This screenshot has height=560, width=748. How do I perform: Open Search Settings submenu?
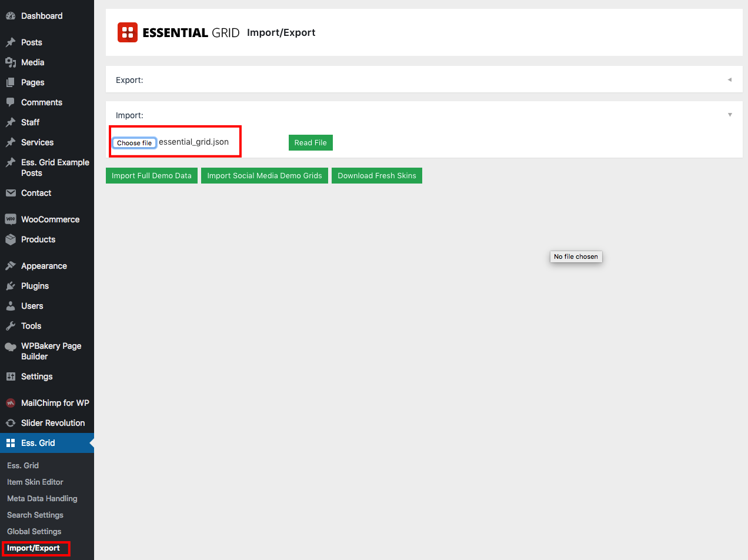pyautogui.click(x=35, y=515)
